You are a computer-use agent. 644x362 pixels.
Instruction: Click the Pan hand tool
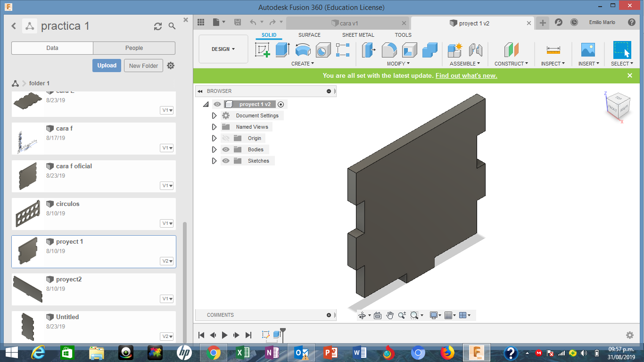[x=390, y=315]
